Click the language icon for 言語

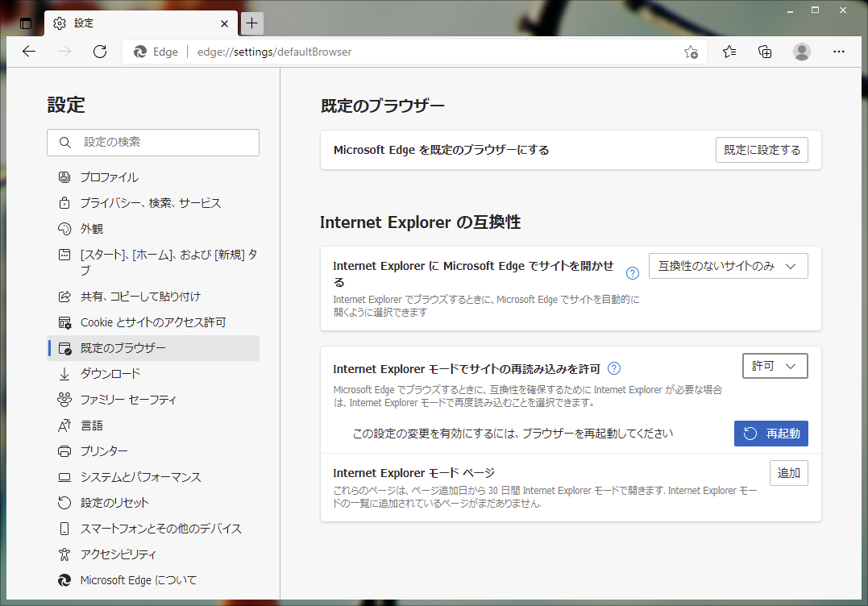(64, 425)
